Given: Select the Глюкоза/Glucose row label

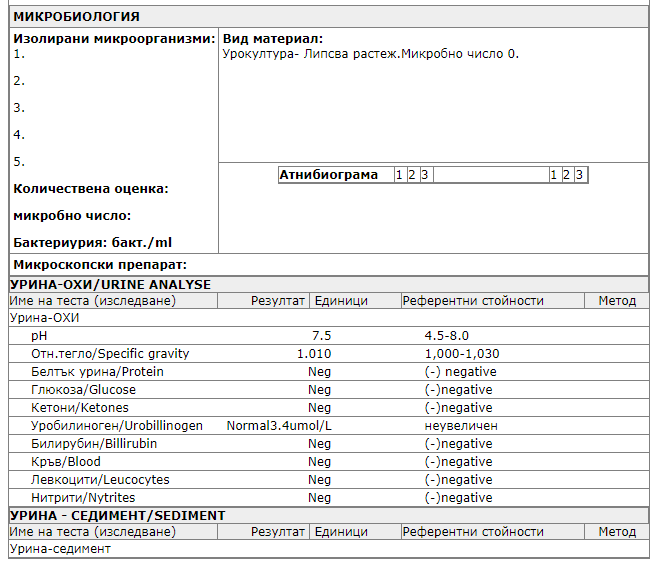Looking at the screenshot, I should 84,390.
